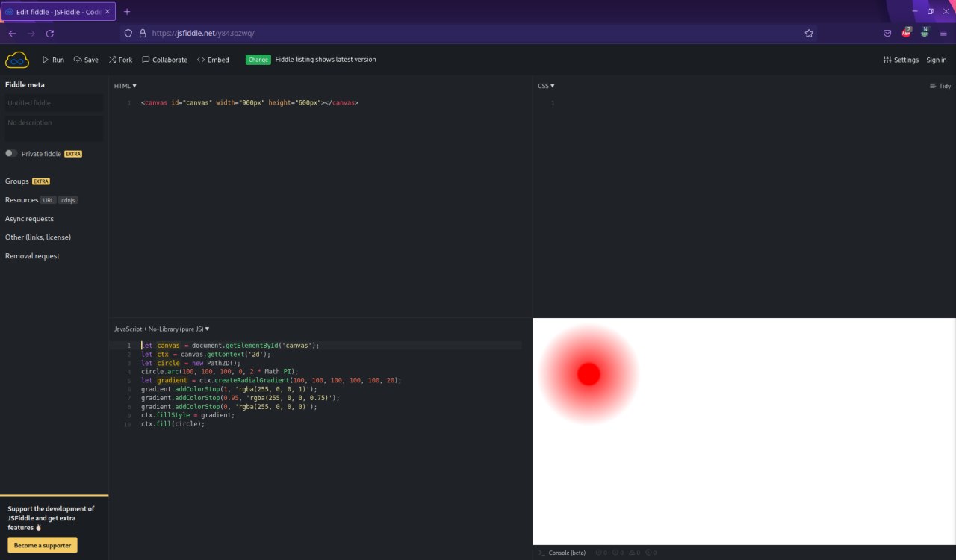Click the Untitled fiddle name field

coord(54,102)
